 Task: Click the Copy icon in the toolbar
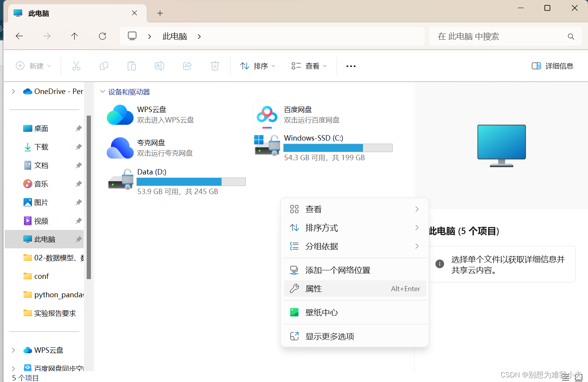(104, 66)
